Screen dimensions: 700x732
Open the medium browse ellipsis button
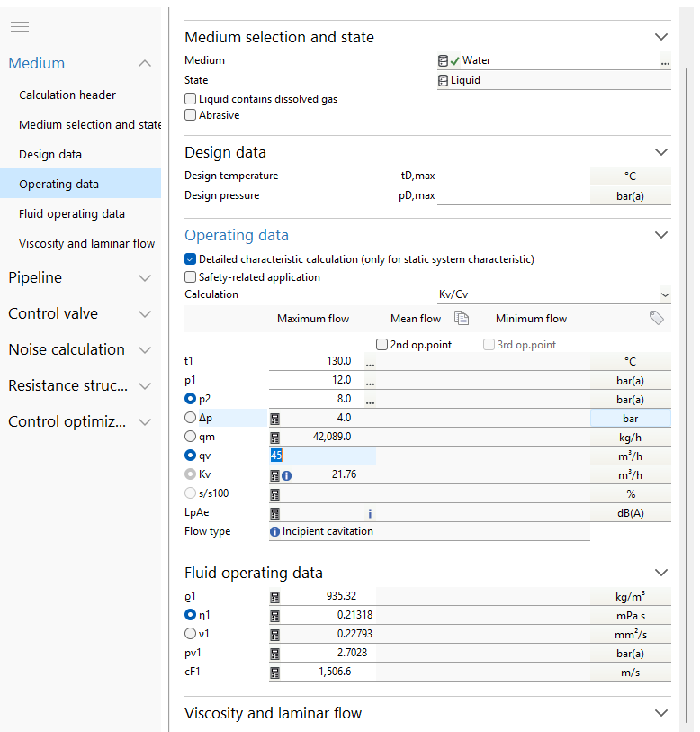tap(665, 61)
